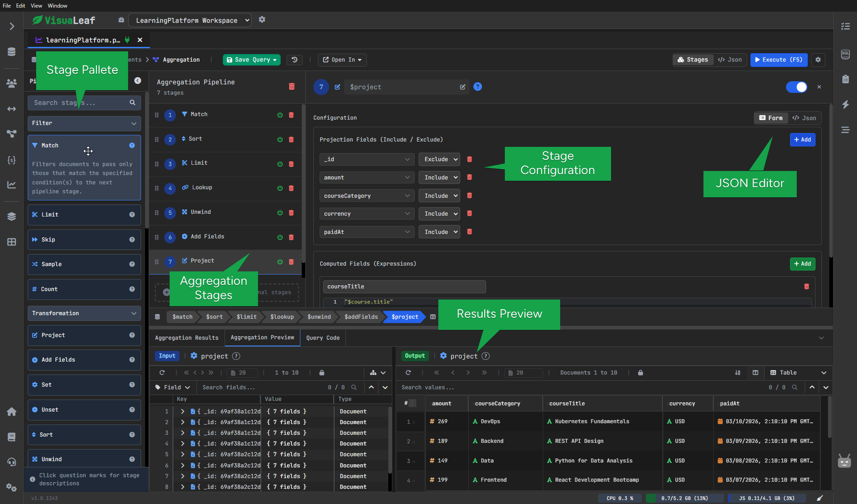Delete the Lookup stage from pipeline
This screenshot has width=857, height=504.
tap(291, 188)
